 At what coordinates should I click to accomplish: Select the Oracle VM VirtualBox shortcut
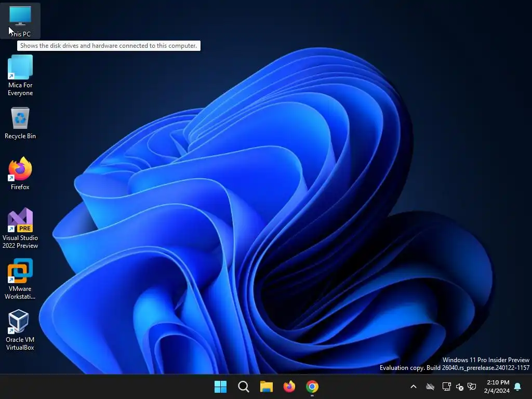point(20,330)
